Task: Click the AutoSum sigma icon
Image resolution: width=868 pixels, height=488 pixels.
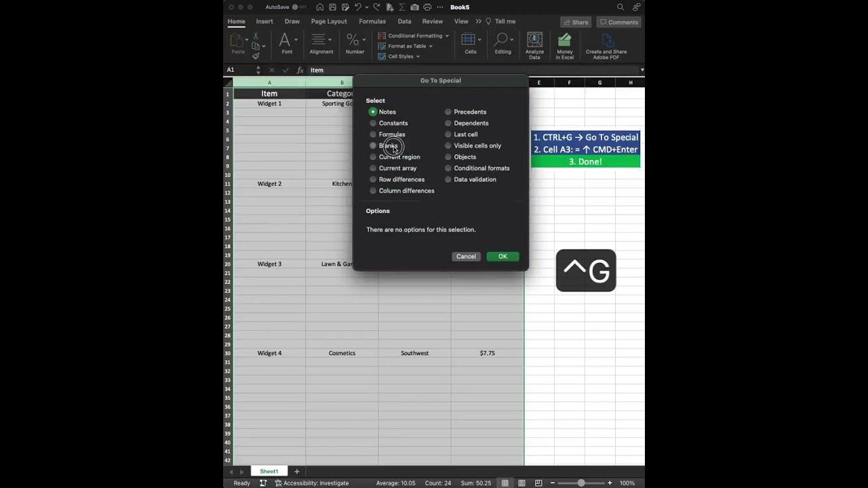Action: coord(402,7)
